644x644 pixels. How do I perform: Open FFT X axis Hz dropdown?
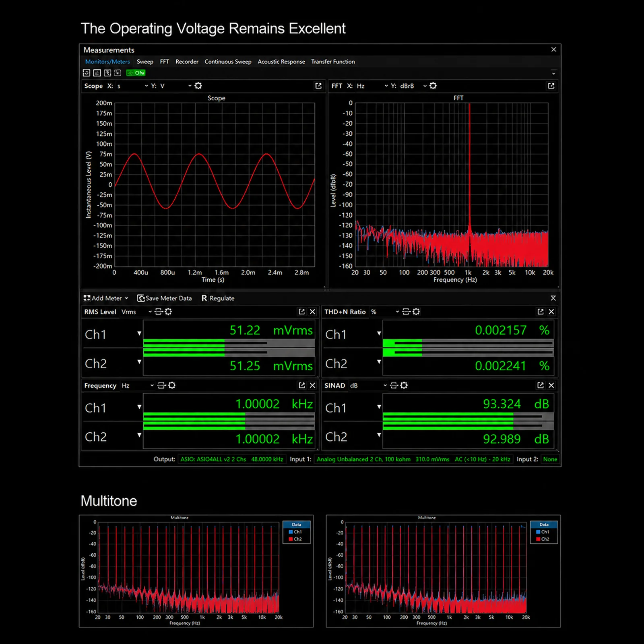(x=372, y=86)
